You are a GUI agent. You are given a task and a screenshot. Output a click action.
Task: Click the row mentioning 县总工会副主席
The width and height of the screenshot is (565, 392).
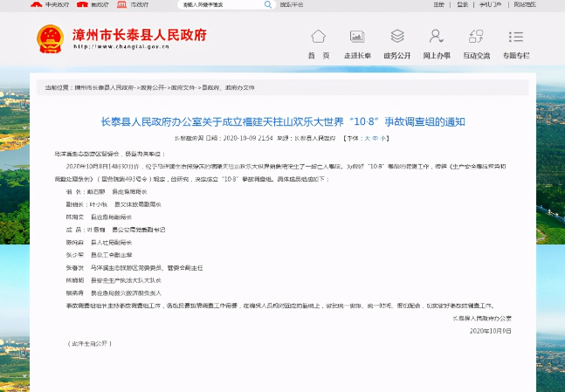pyautogui.click(x=99, y=255)
